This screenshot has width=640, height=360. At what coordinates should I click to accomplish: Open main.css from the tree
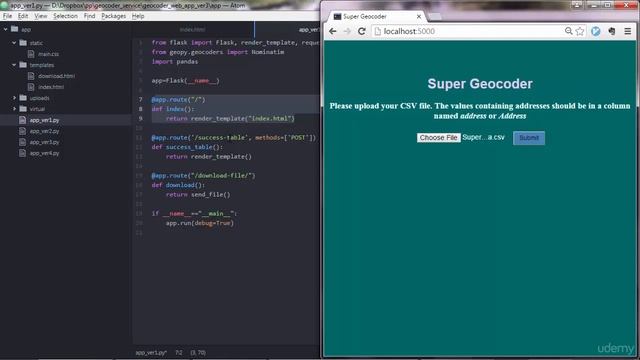(48, 54)
